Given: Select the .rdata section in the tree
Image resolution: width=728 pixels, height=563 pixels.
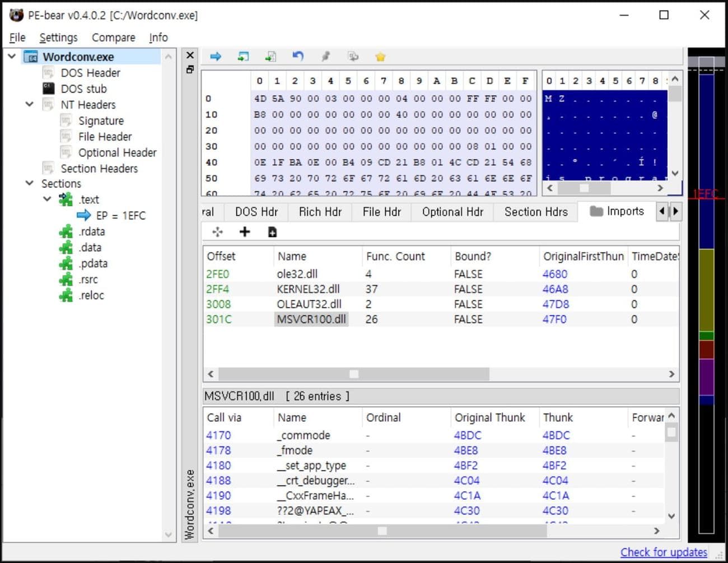Looking at the screenshot, I should coord(92,231).
